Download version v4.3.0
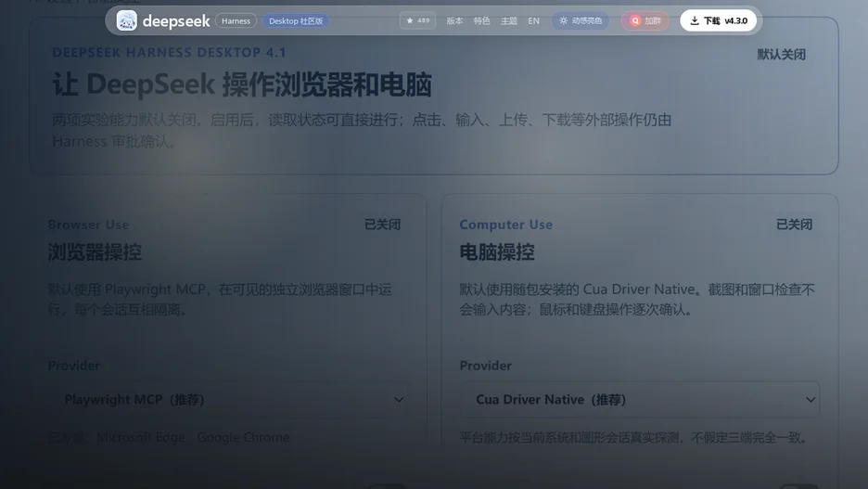Screen dimensions: 868x489 click(x=719, y=21)
